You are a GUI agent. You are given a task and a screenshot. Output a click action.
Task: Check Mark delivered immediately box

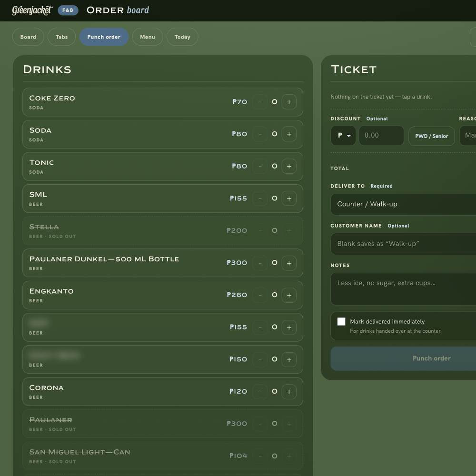click(341, 321)
